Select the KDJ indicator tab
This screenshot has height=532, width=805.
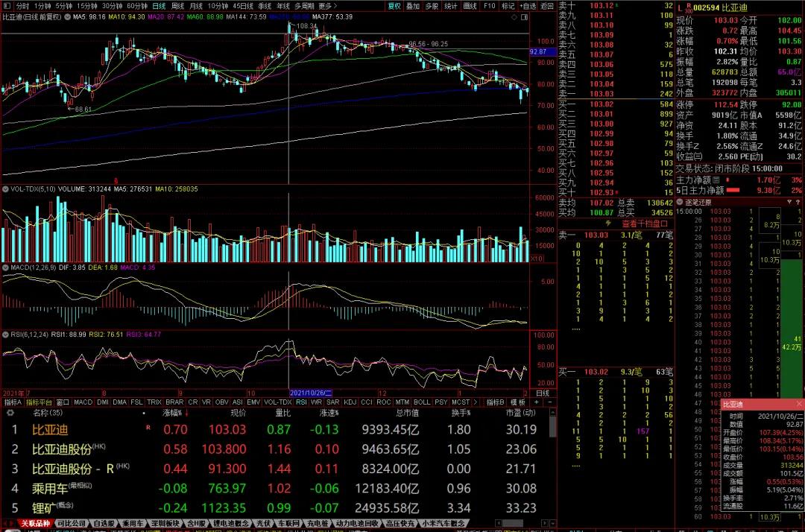[x=350, y=402]
